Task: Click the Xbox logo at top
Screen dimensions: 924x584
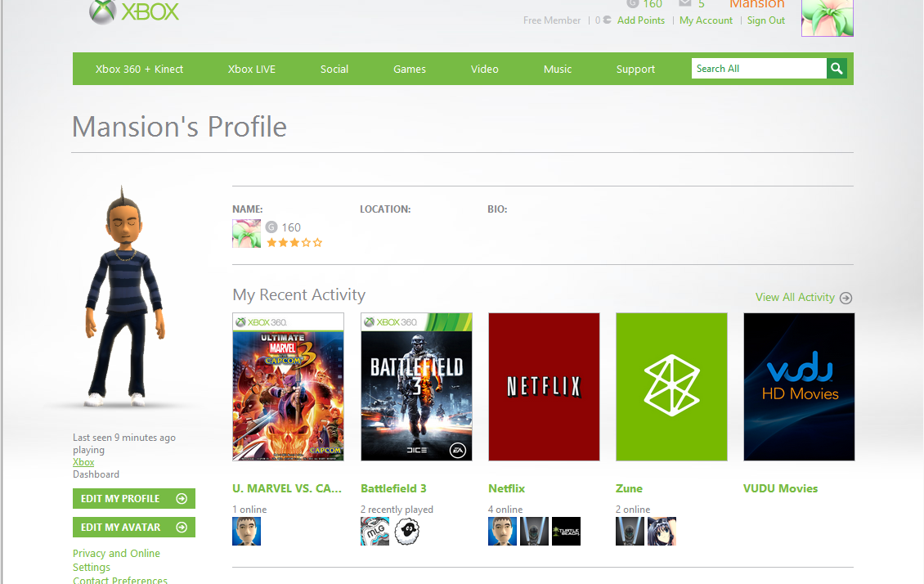Action: point(134,11)
